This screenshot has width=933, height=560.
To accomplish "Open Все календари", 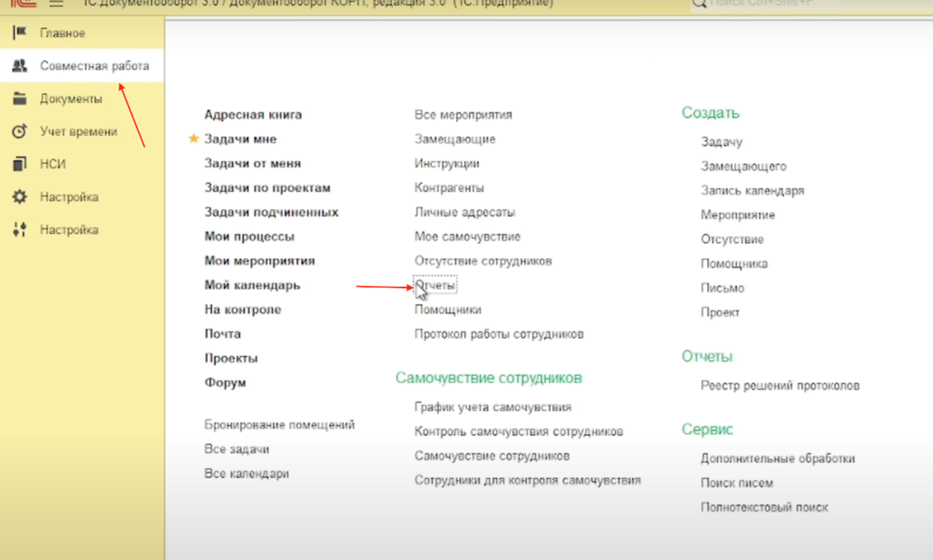I will tap(247, 473).
